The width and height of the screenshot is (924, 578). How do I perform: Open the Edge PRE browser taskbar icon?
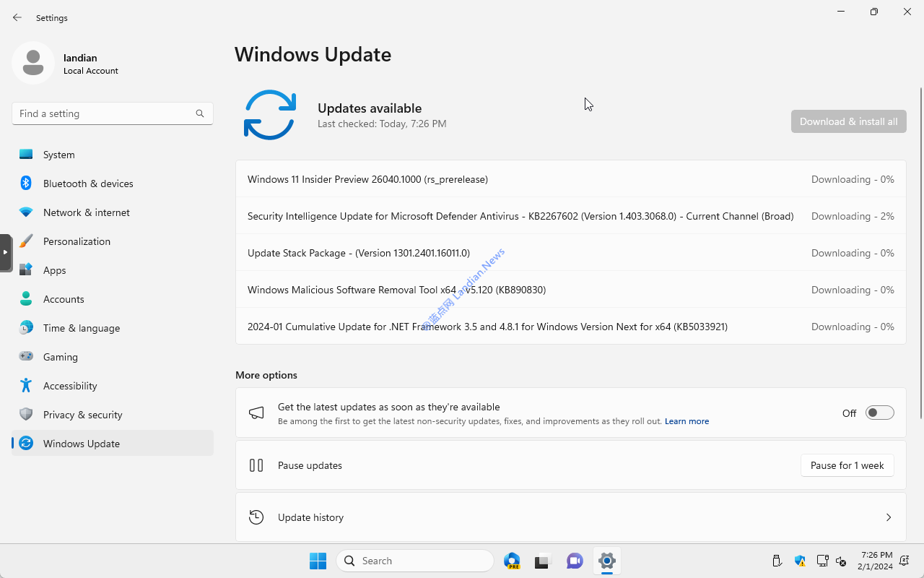point(513,561)
